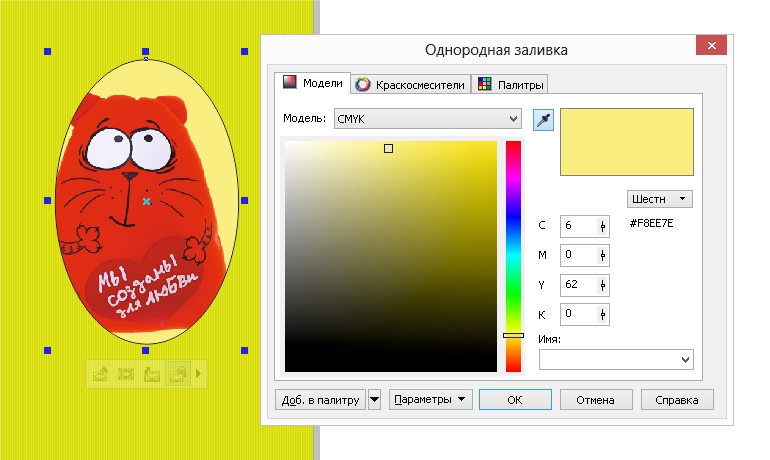770x460 pixels.
Task: Expand the PowerClip floating toolbar arrow
Action: [x=198, y=374]
